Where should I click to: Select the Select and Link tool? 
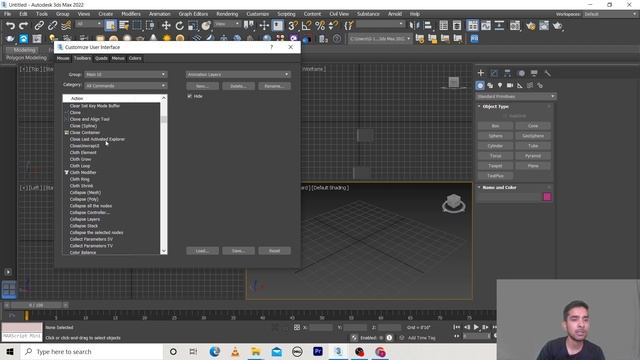(x=39, y=26)
